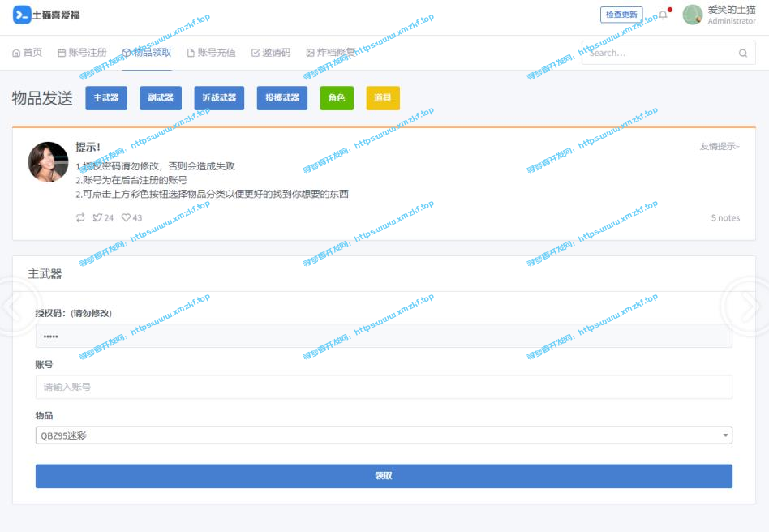Click the 土猫喜爱福 logo icon
769x532 pixels.
pos(22,15)
